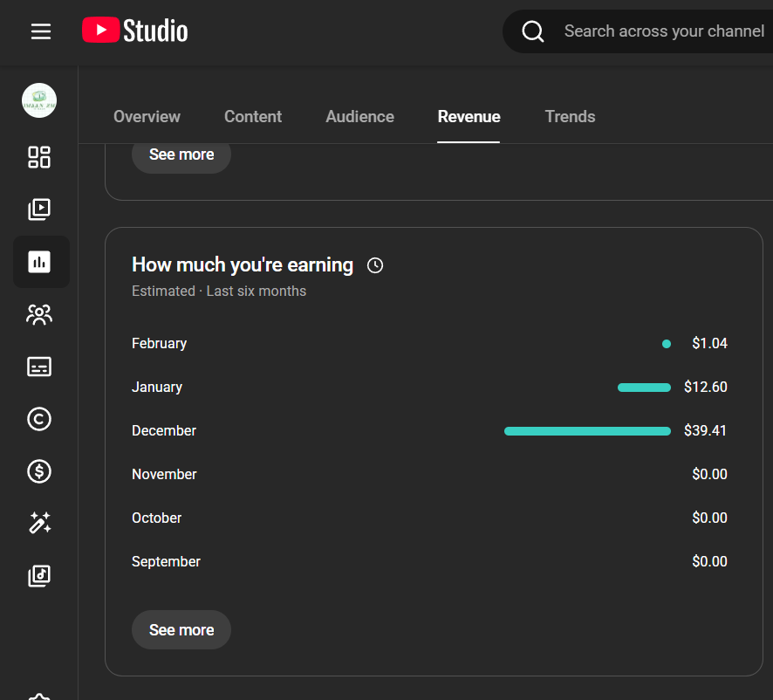Open the Content library sidebar icon

pos(39,209)
